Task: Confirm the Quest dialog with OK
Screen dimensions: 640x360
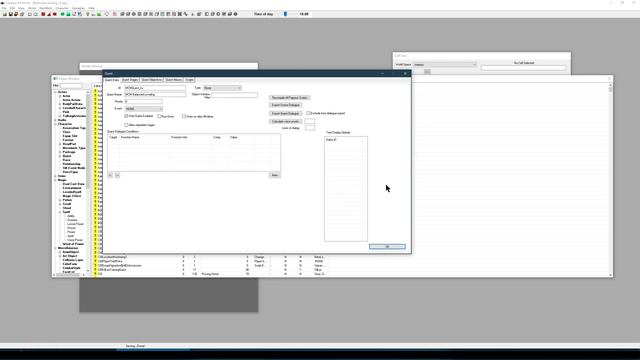Action: point(387,247)
